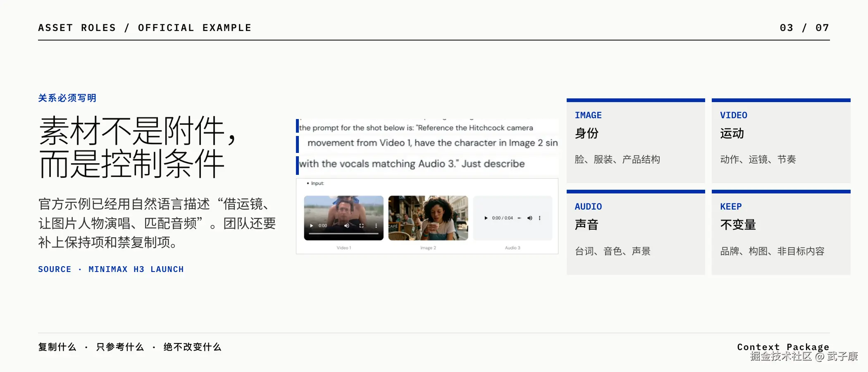Click the 'ASSET ROLES / OFFICIAL EXAMPLE' header
Screen dimensions: 868x372
145,28
